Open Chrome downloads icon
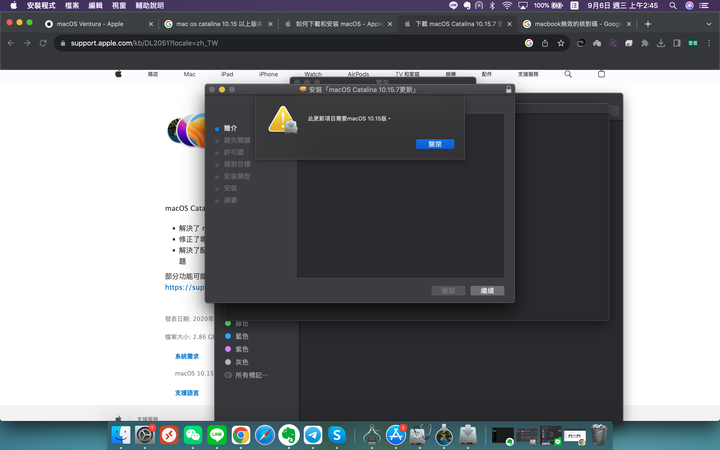This screenshot has height=450, width=720. pos(661,43)
